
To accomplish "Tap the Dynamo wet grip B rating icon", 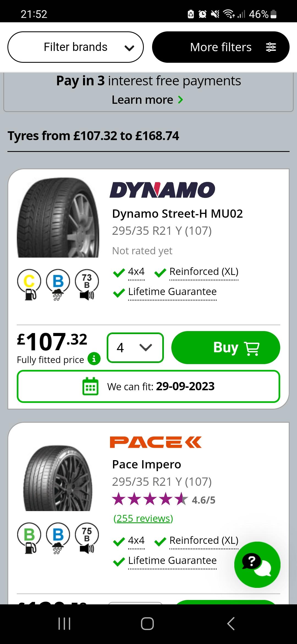I will 58,285.
